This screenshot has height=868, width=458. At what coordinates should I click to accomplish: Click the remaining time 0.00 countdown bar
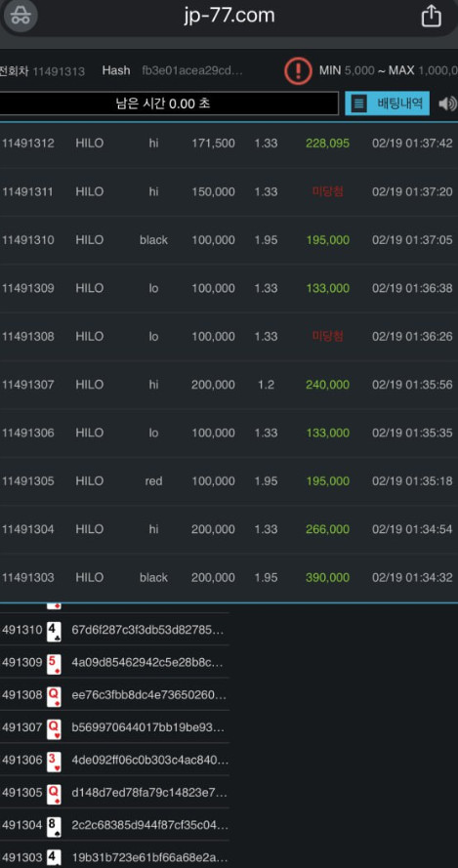[168, 103]
